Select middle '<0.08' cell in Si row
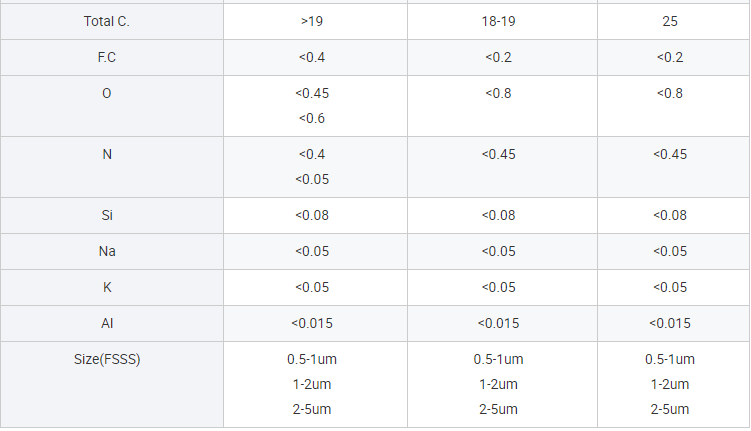751x431 pixels. [x=498, y=215]
